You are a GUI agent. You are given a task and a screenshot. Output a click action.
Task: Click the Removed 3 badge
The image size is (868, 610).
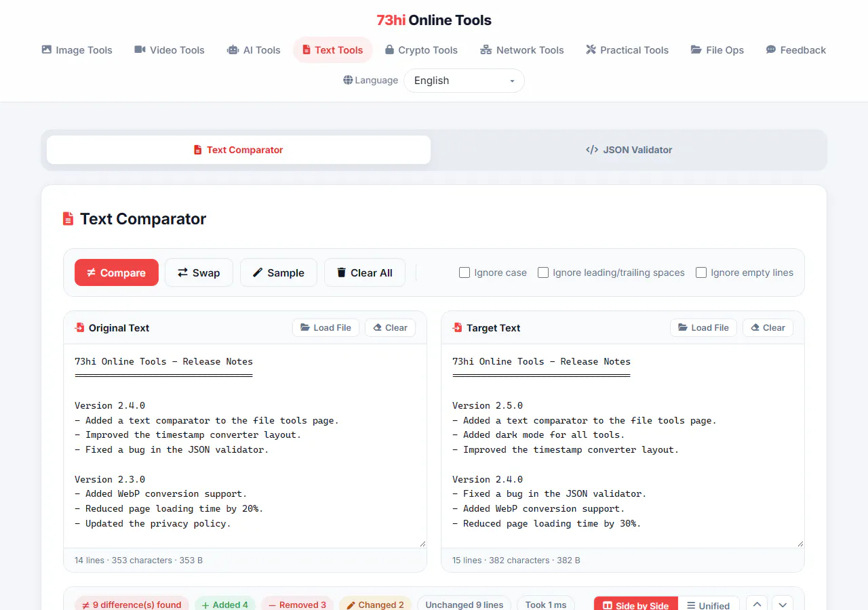point(297,604)
